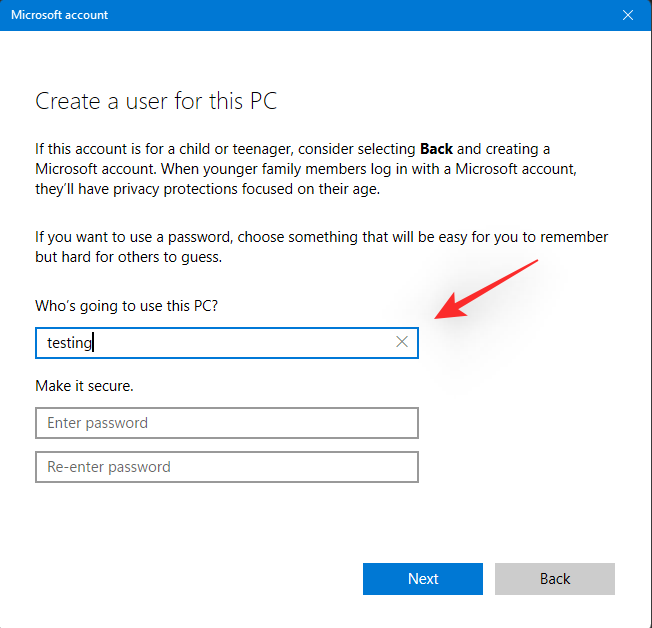Focus the Enter password field
The height and width of the screenshot is (628, 652).
[x=226, y=423]
